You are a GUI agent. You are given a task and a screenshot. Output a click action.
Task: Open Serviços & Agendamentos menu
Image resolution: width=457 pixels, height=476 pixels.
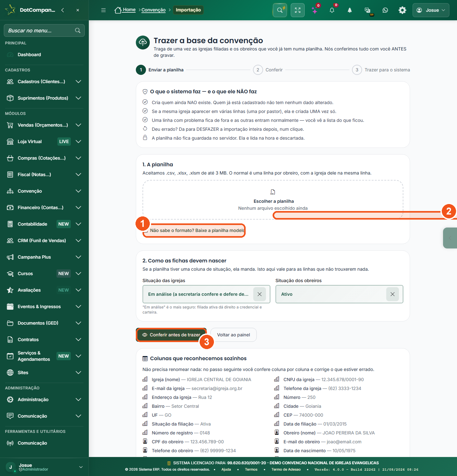click(44, 356)
